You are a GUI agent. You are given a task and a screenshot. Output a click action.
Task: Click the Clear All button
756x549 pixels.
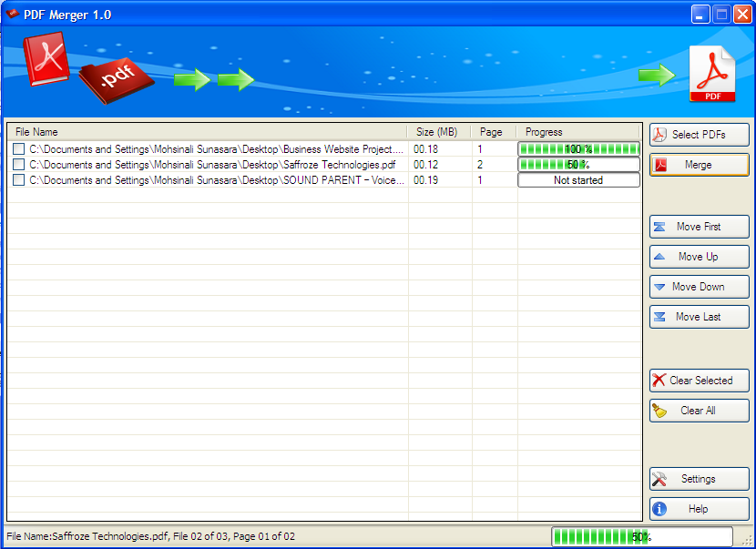click(700, 411)
